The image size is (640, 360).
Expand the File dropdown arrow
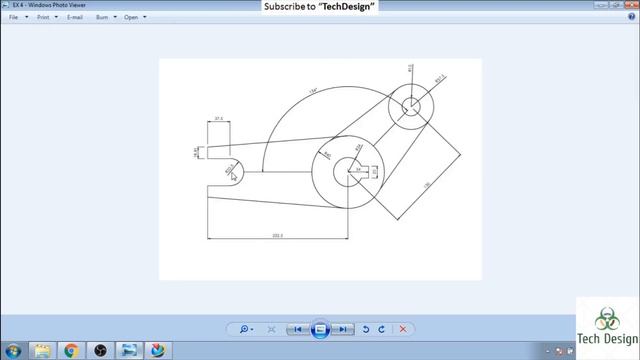27,17
